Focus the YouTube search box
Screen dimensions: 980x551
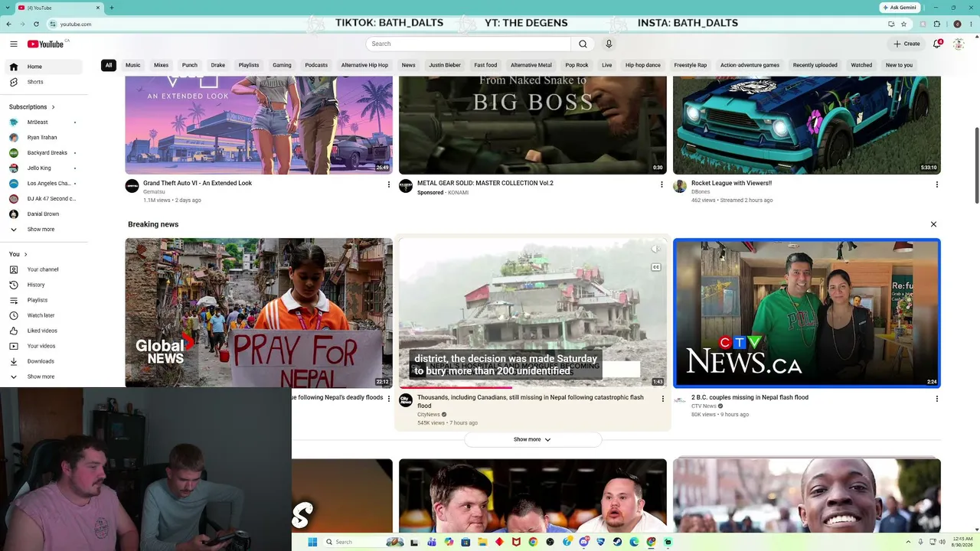point(469,44)
